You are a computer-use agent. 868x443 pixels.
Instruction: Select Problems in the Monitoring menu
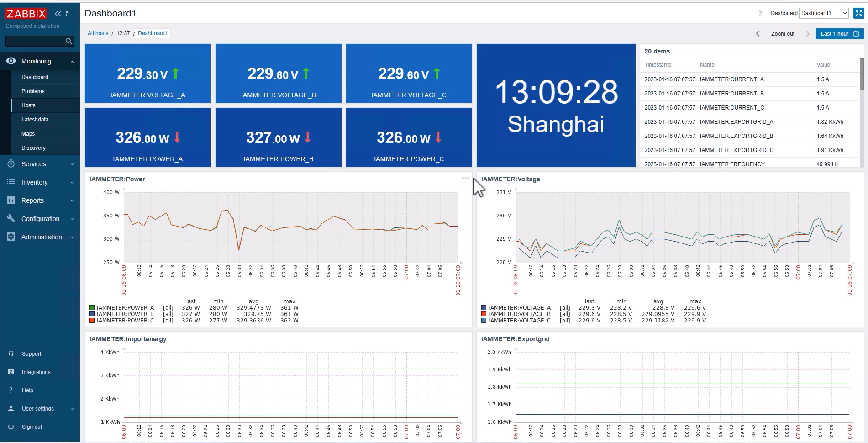pos(33,91)
